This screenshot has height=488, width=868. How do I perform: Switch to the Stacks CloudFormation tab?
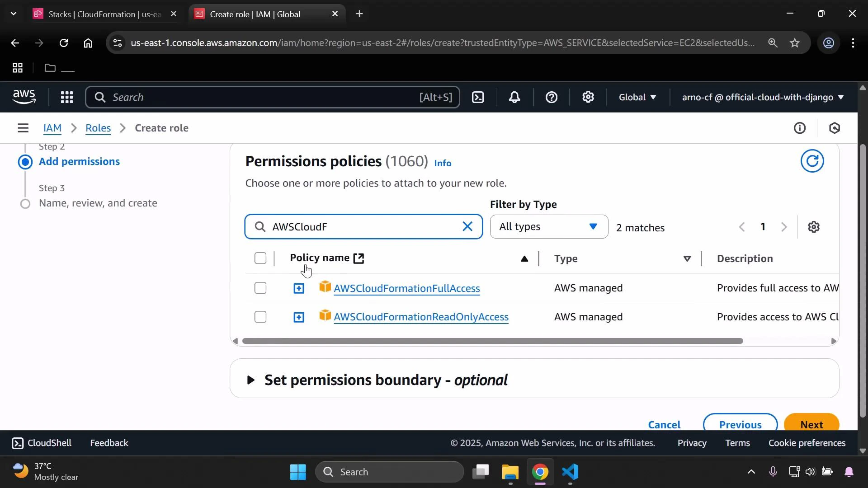pos(95,14)
